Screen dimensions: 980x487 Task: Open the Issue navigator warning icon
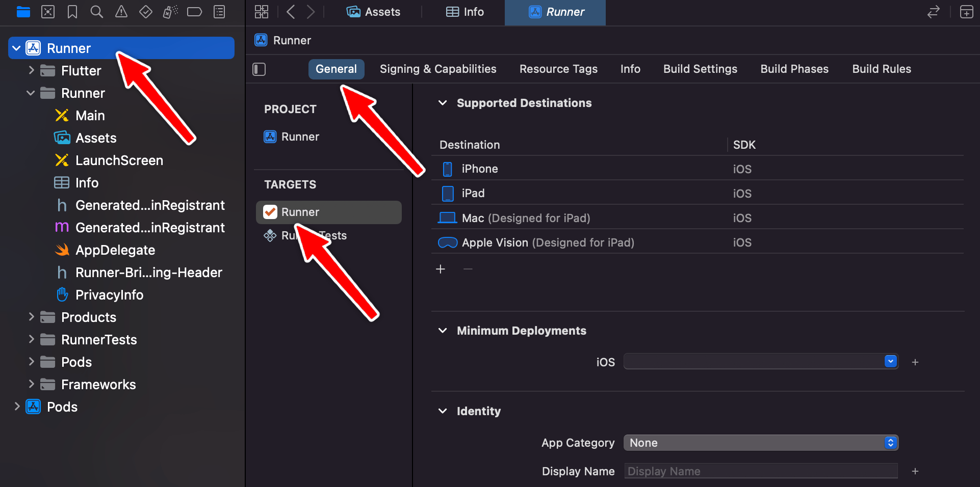[x=121, y=12]
